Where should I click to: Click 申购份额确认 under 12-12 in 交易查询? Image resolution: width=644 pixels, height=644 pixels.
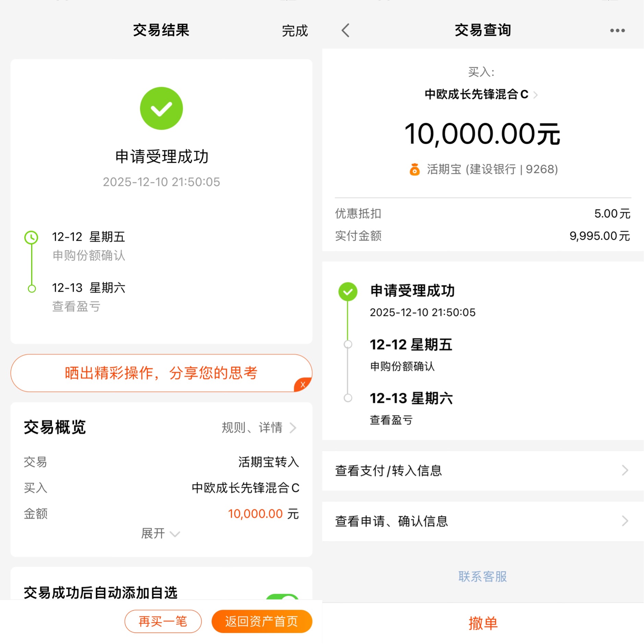(x=402, y=366)
